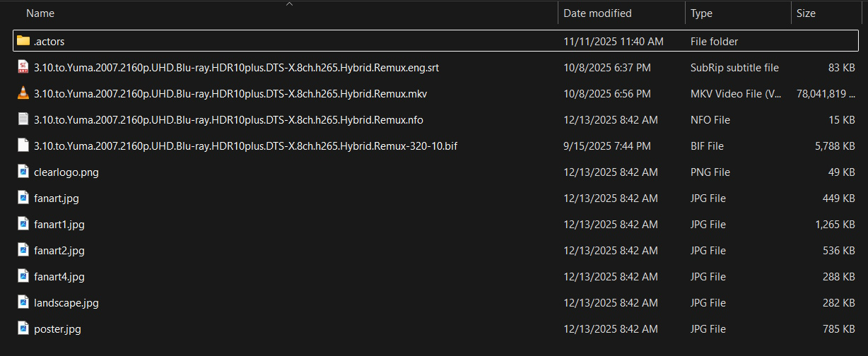The height and width of the screenshot is (356, 868).
Task: Click the fanart.jpg image icon
Action: click(23, 198)
